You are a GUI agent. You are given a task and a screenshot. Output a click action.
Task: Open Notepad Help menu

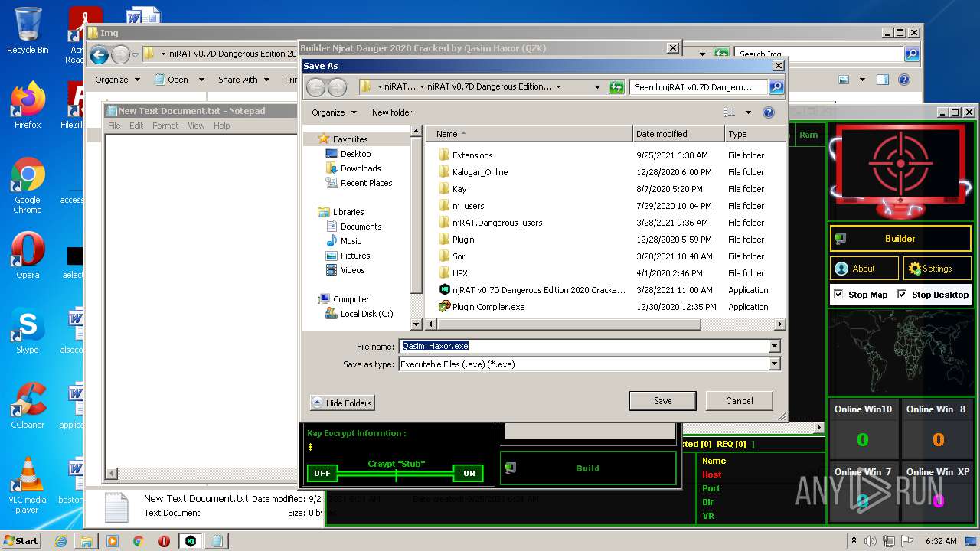[221, 126]
